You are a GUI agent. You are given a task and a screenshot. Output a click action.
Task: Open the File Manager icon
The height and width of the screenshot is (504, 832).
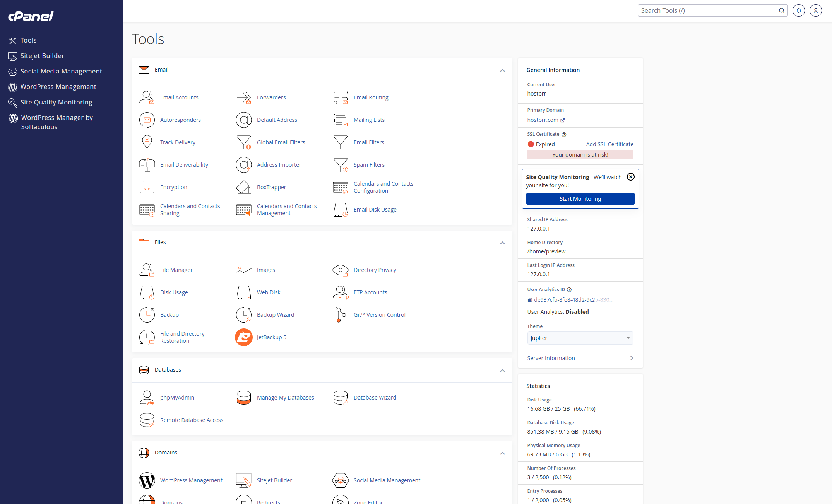pyautogui.click(x=147, y=270)
